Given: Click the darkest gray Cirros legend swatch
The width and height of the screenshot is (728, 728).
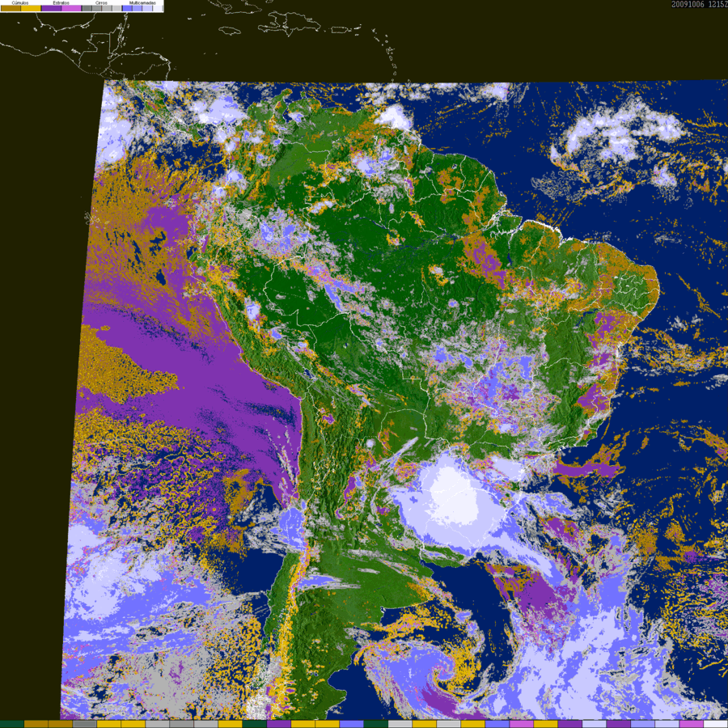Looking at the screenshot, I should coord(87,8).
